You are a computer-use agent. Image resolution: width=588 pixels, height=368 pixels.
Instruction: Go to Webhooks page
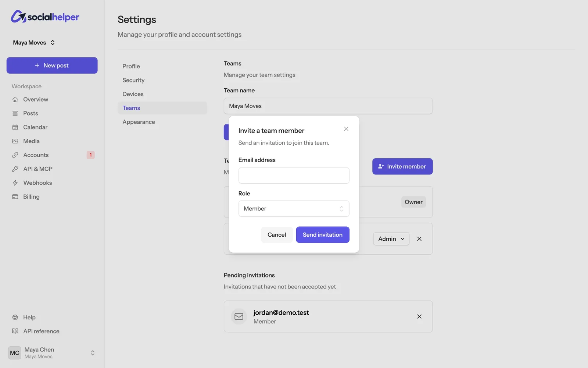[52, 183]
